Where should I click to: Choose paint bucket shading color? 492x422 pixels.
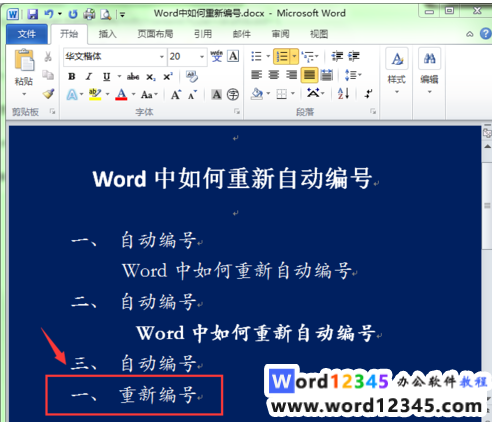pos(257,94)
